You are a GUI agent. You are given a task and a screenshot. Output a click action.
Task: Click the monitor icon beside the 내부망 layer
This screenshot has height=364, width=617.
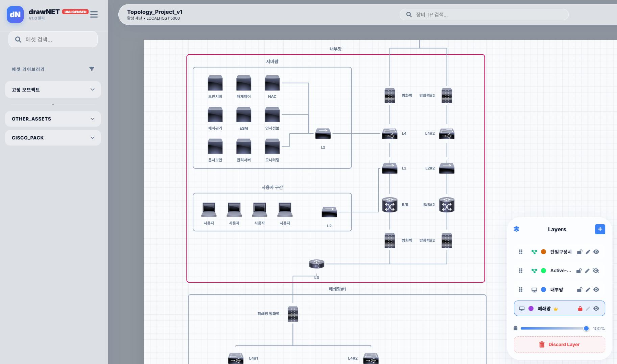(x=534, y=289)
